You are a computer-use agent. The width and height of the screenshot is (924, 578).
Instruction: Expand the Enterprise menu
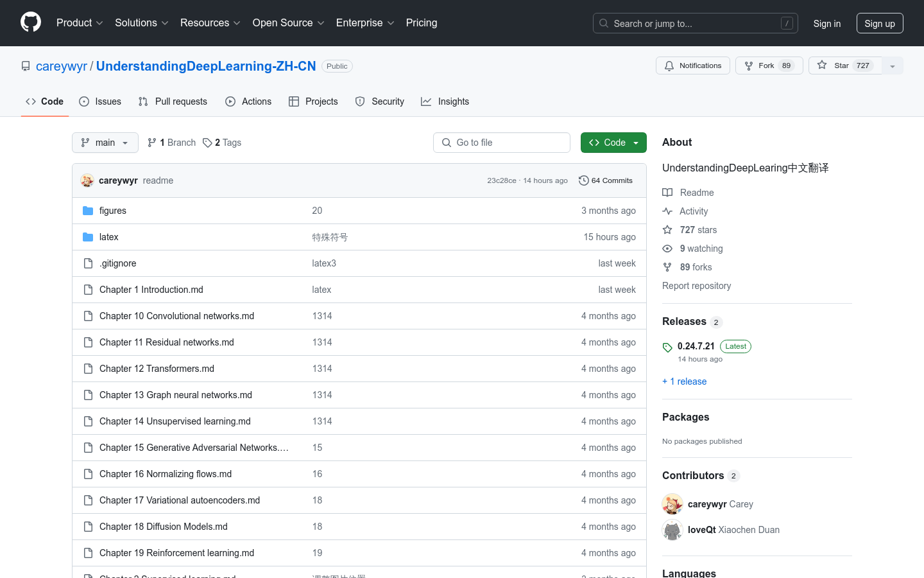(365, 22)
